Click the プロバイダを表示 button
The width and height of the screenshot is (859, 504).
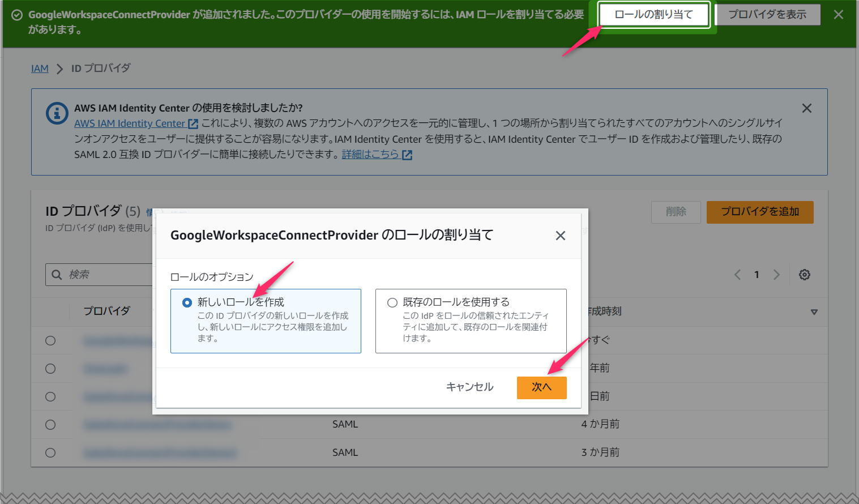tap(767, 15)
